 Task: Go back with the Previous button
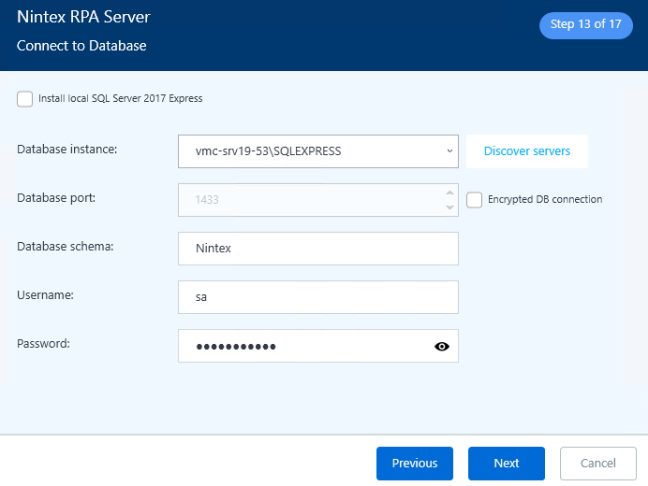click(414, 463)
